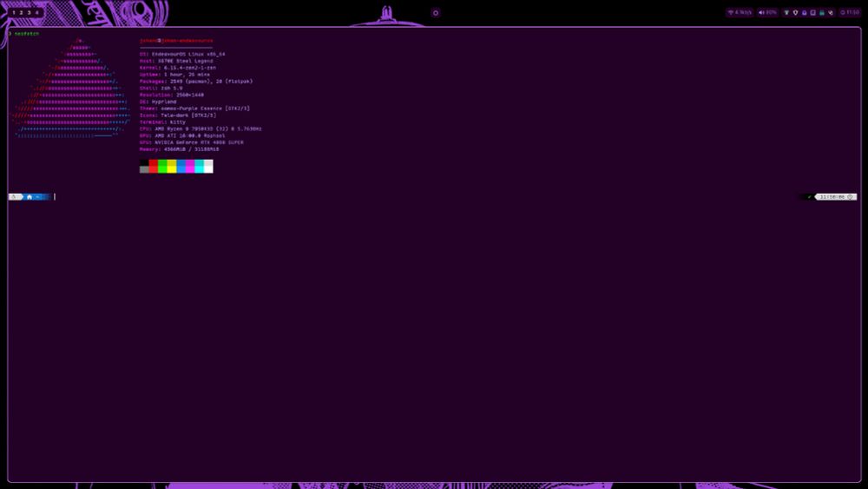Click the Kernel 6.15.4-zen2-1-zen line

coord(178,68)
